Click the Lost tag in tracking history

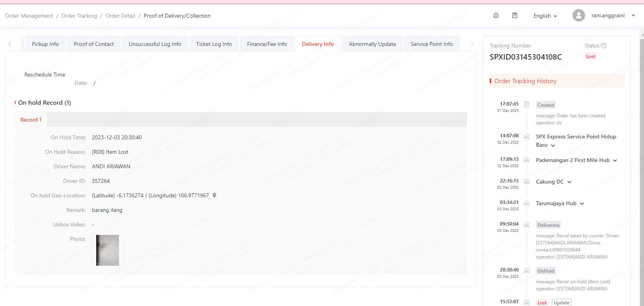542,302
